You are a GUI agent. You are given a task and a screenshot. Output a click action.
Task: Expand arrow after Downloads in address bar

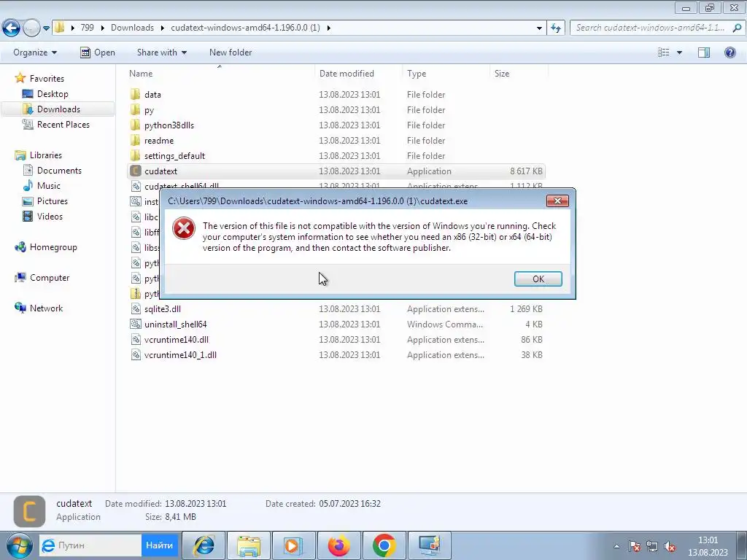(x=162, y=28)
